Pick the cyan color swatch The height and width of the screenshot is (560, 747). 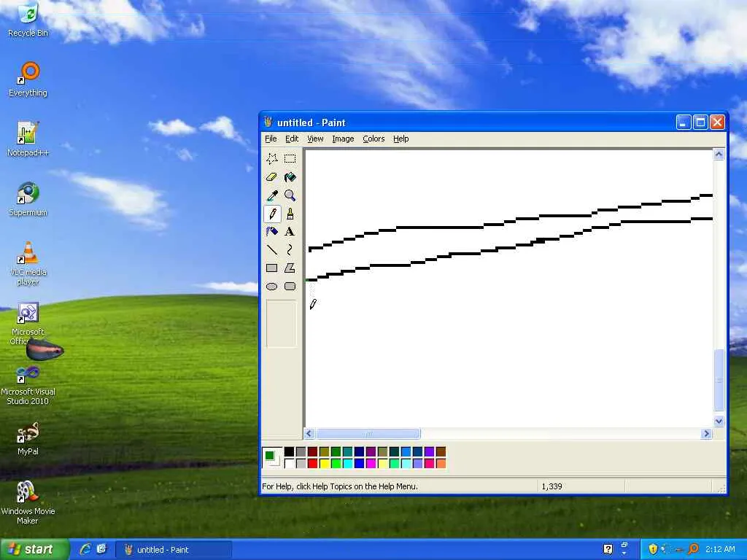point(348,463)
